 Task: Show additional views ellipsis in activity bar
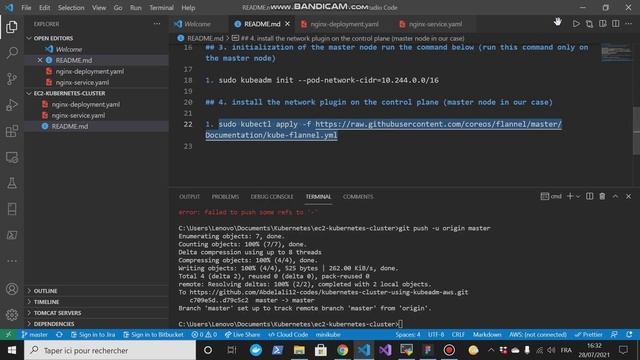pos(12,260)
